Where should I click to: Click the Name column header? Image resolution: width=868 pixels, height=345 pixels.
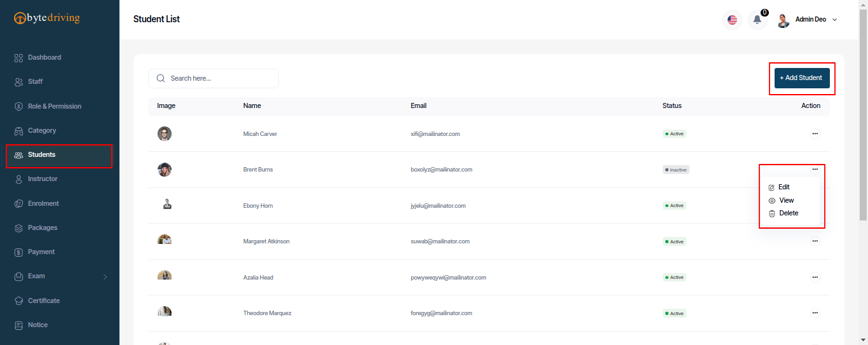click(x=252, y=105)
